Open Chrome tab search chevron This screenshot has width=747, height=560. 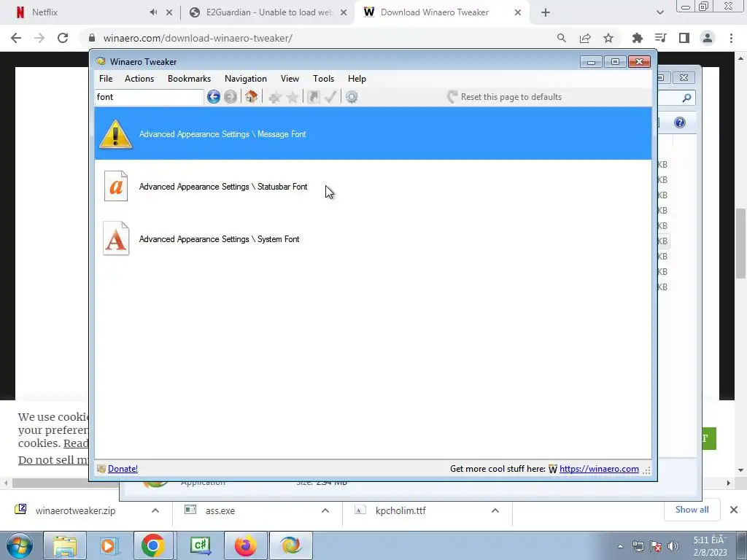pyautogui.click(x=659, y=12)
